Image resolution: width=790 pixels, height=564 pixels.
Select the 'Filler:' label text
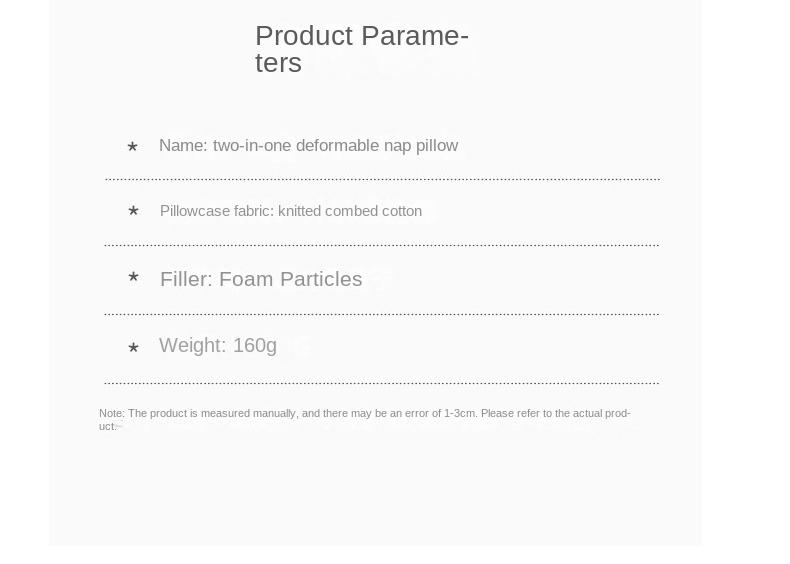click(186, 279)
